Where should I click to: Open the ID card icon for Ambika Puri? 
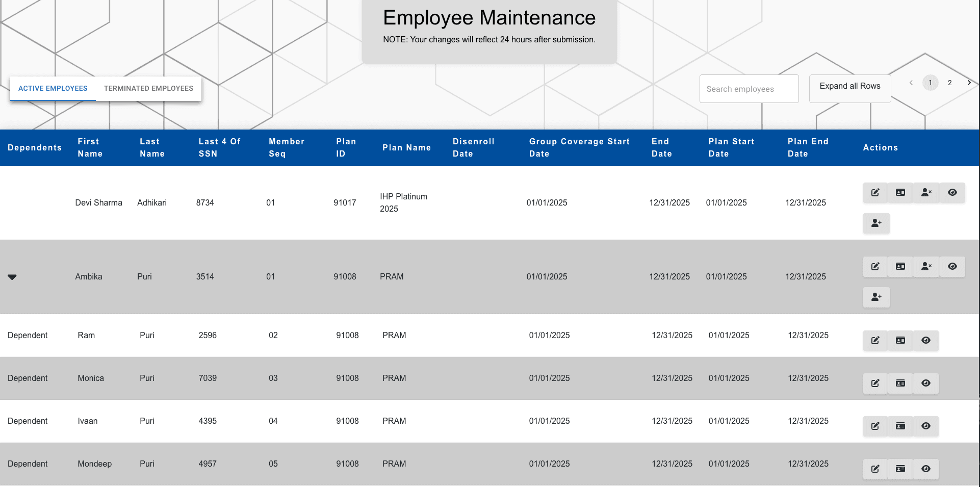tap(900, 266)
